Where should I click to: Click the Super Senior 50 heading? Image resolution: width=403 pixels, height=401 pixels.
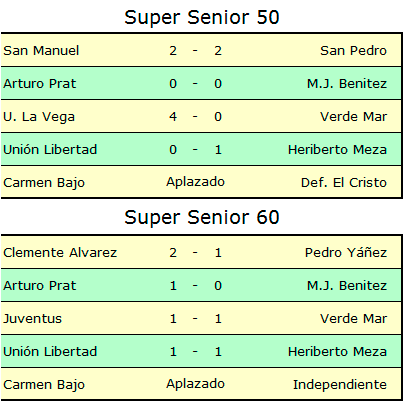(x=202, y=17)
